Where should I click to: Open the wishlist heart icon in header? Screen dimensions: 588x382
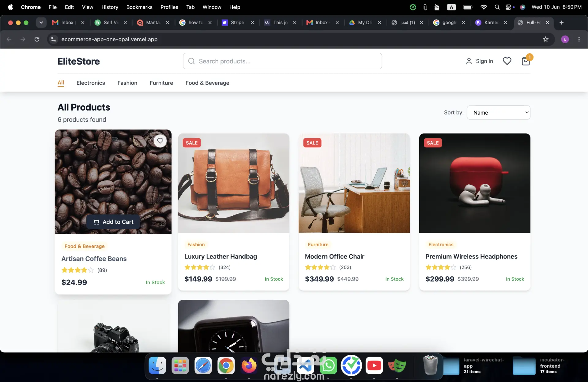coord(507,61)
